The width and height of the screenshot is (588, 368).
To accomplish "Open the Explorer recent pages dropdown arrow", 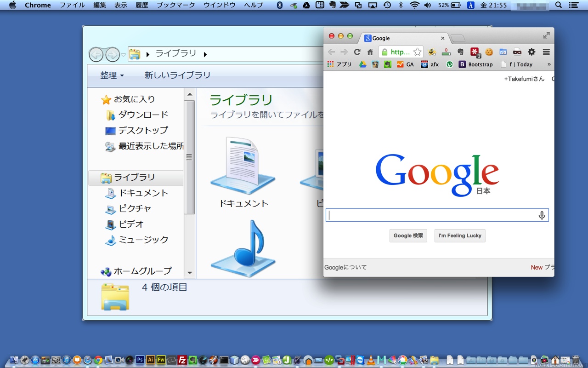I will (124, 55).
